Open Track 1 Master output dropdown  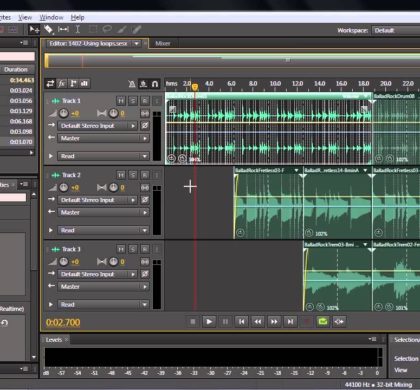tap(103, 138)
